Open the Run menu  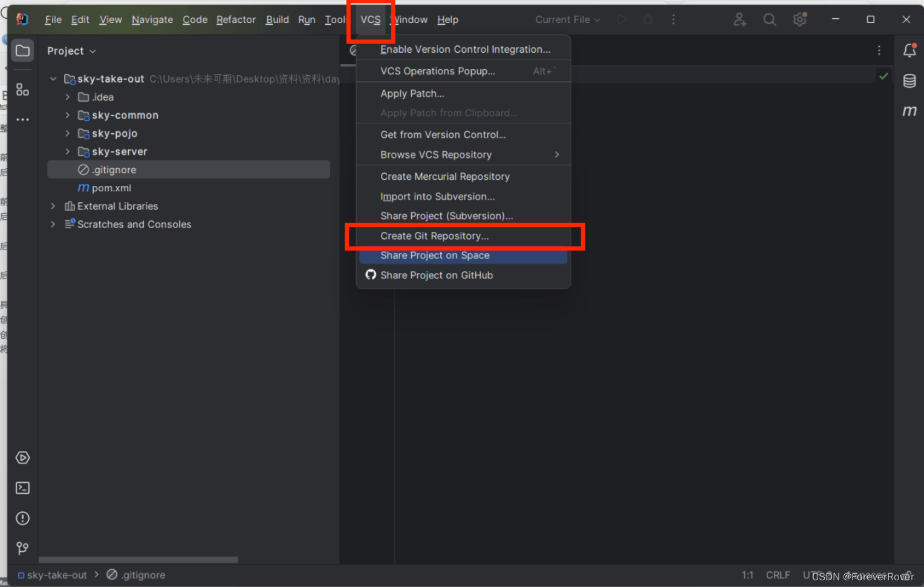(307, 19)
